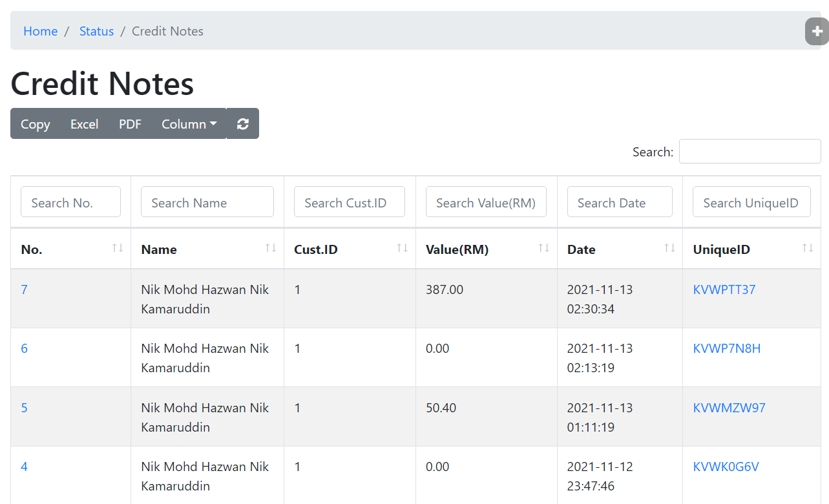829x504 pixels.
Task: Click the Name column header
Action: tap(207, 249)
